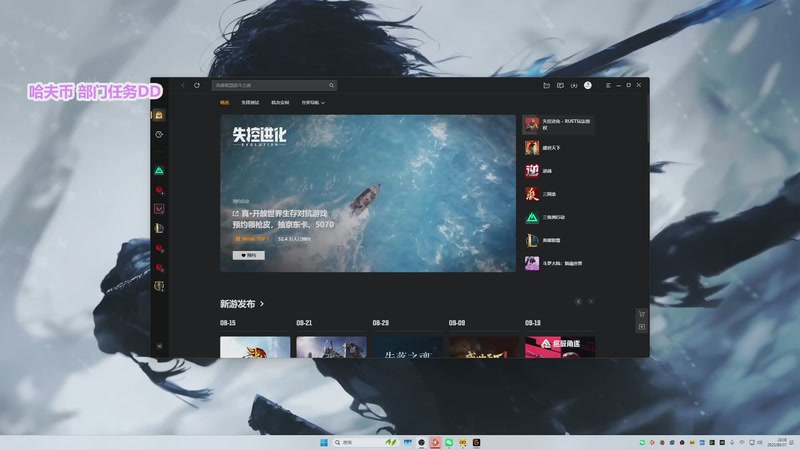The image size is (800, 450).
Task: Click the heart reserve button on banner
Action: [248, 255]
